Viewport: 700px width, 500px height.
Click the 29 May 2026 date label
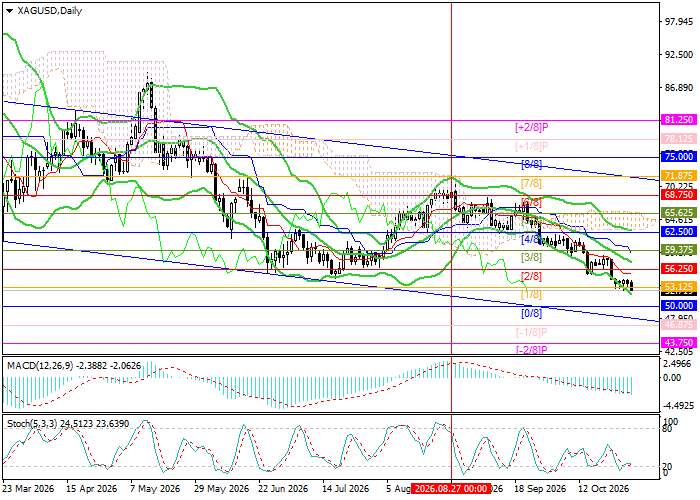tap(221, 489)
